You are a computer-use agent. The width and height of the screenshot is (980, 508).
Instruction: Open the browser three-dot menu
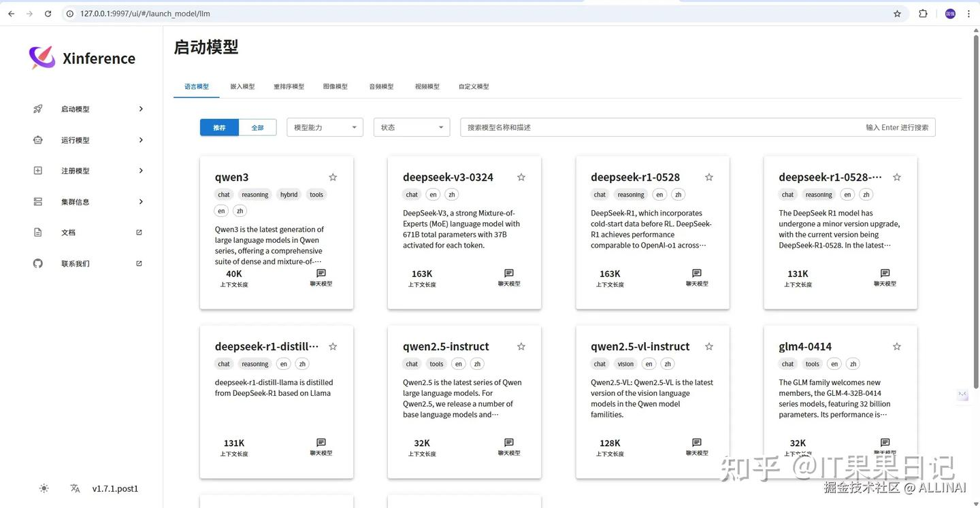(x=968, y=14)
